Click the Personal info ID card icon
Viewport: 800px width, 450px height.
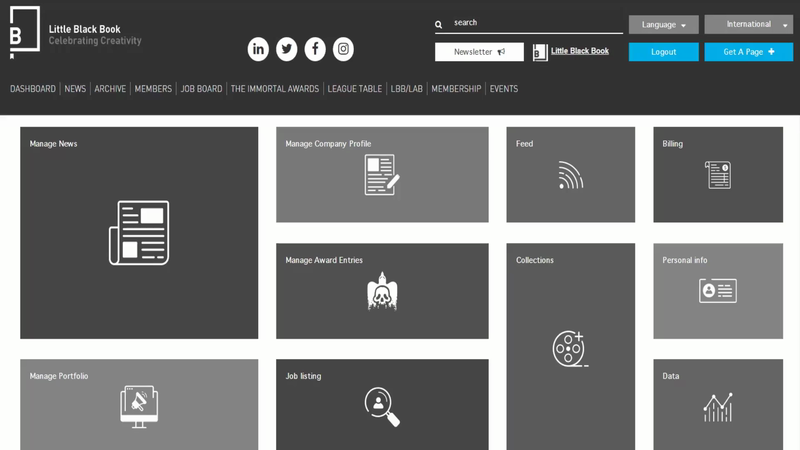coord(718,291)
